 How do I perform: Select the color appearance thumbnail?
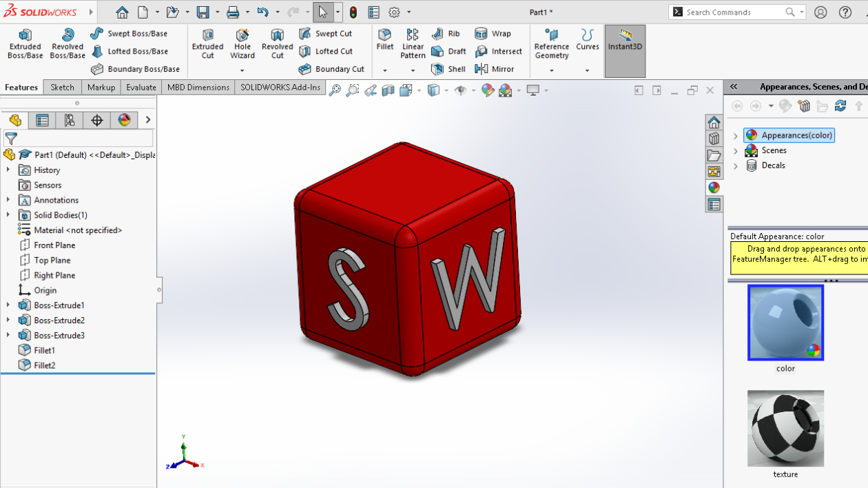pos(785,323)
